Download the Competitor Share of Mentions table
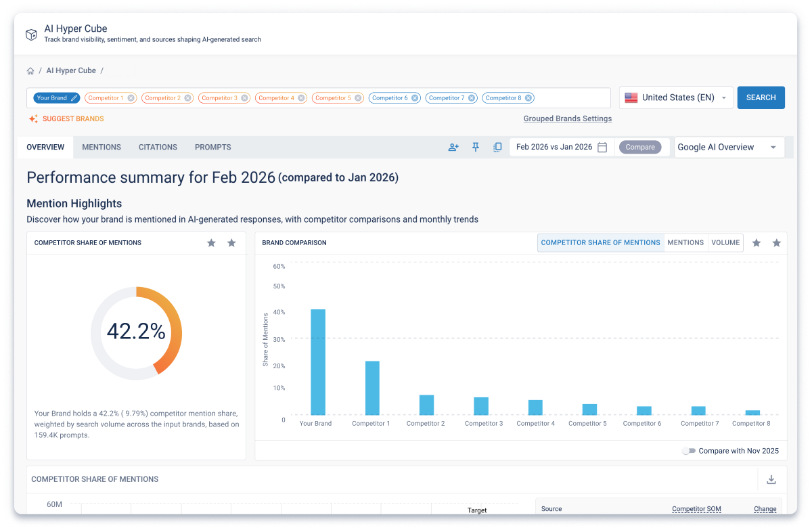812x530 pixels. pyautogui.click(x=771, y=479)
